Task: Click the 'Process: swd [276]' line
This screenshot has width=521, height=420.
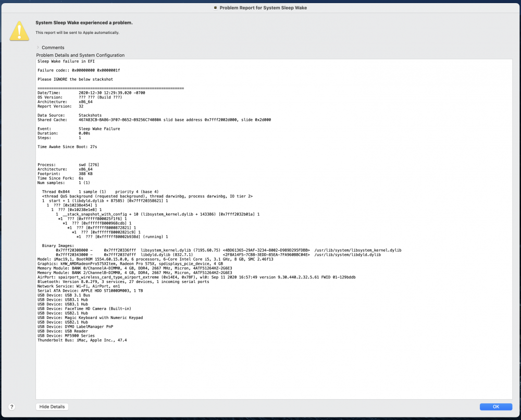Action: tap(68, 165)
